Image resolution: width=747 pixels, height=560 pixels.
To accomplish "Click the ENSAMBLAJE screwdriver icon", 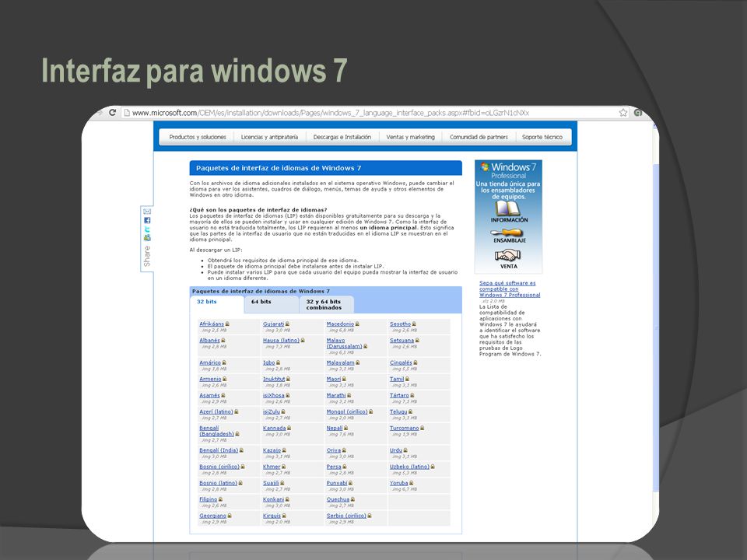I will coord(507,233).
